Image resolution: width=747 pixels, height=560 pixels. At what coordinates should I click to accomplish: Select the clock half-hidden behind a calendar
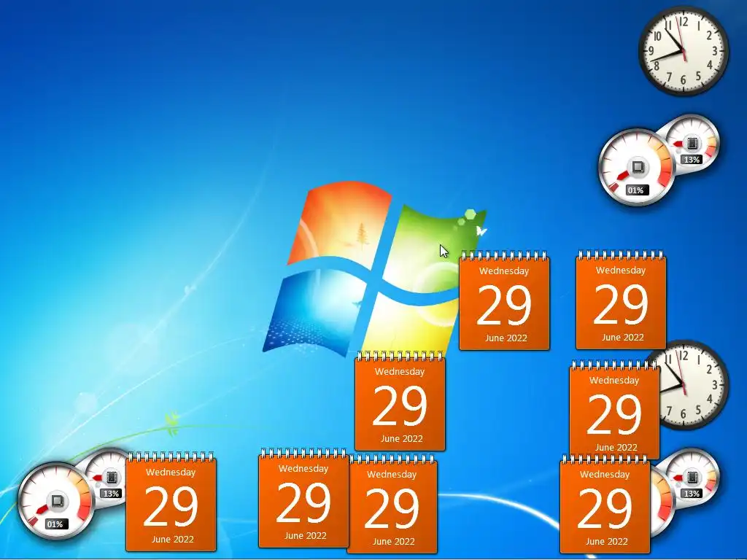pyautogui.click(x=695, y=385)
